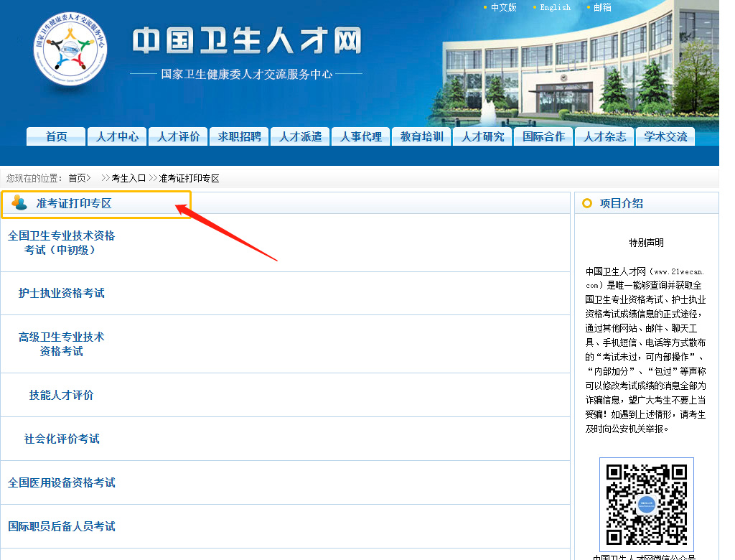Switch to the English site version
The height and width of the screenshot is (560, 735).
click(555, 7)
